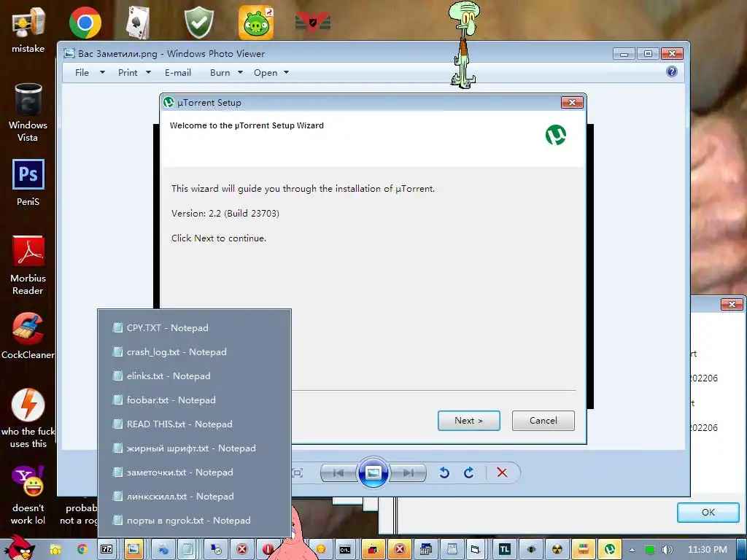Screen dimensions: 747x560
Task: Select жирный шрифт.txt - Notepad entry
Action: (x=194, y=448)
